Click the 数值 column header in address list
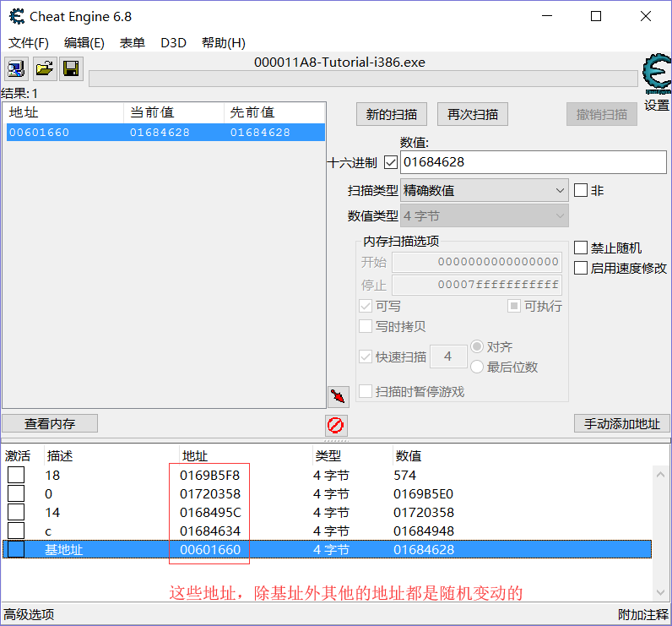Screen dimensions: 672x626 [408, 455]
